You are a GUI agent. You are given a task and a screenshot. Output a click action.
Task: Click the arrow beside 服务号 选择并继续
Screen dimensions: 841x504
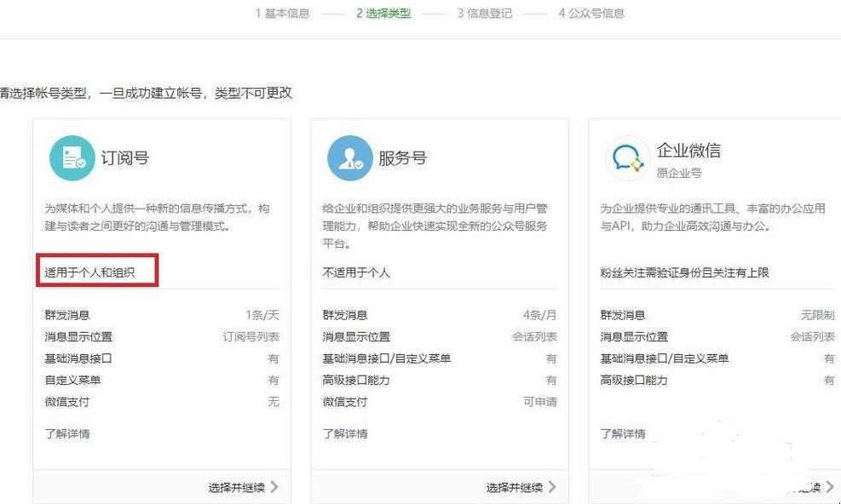tap(552, 487)
